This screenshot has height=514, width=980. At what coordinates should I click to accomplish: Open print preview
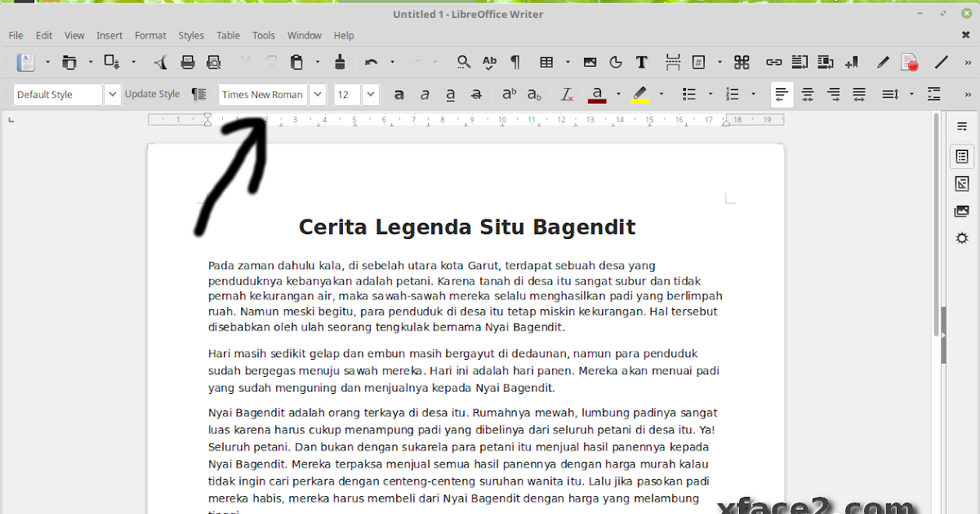click(213, 61)
